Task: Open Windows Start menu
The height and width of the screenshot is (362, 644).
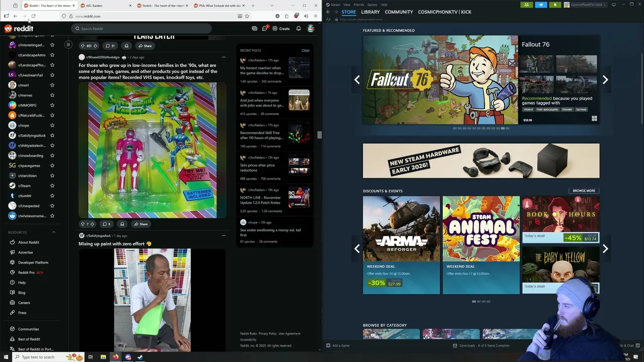Action: (5, 357)
